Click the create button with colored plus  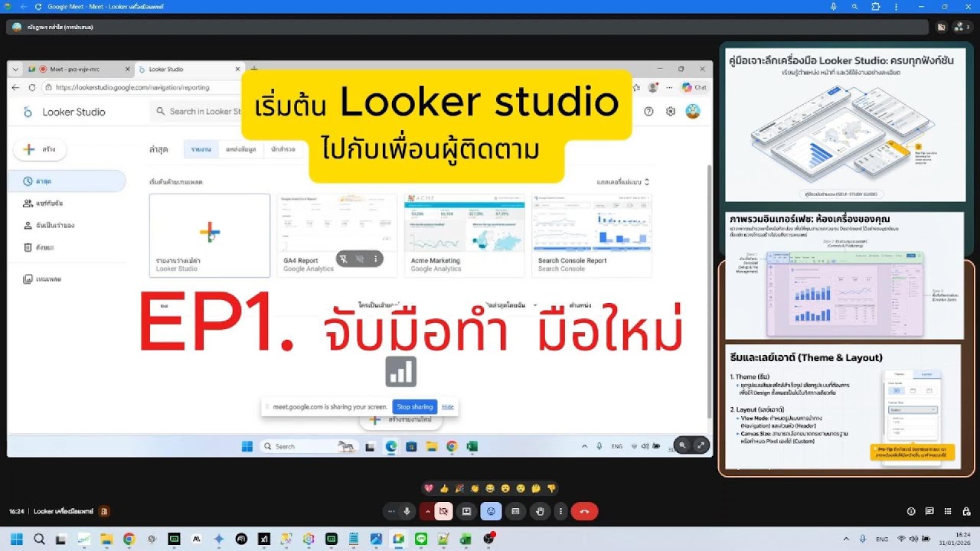coord(41,149)
